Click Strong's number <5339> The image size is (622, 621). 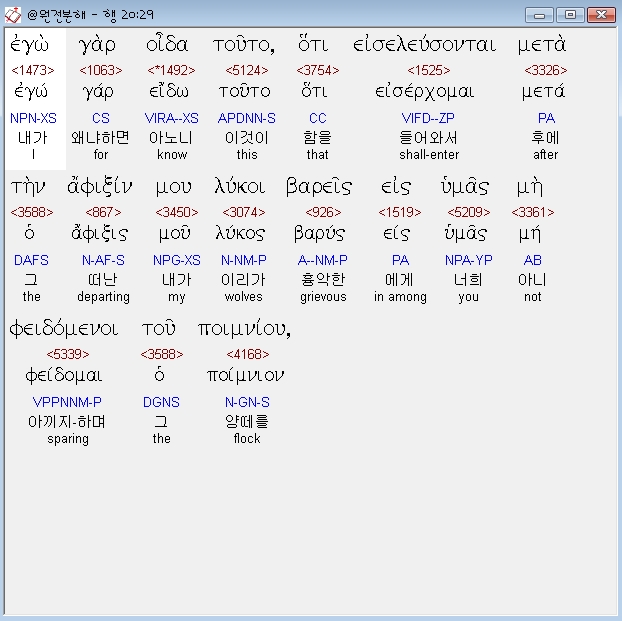(68, 354)
